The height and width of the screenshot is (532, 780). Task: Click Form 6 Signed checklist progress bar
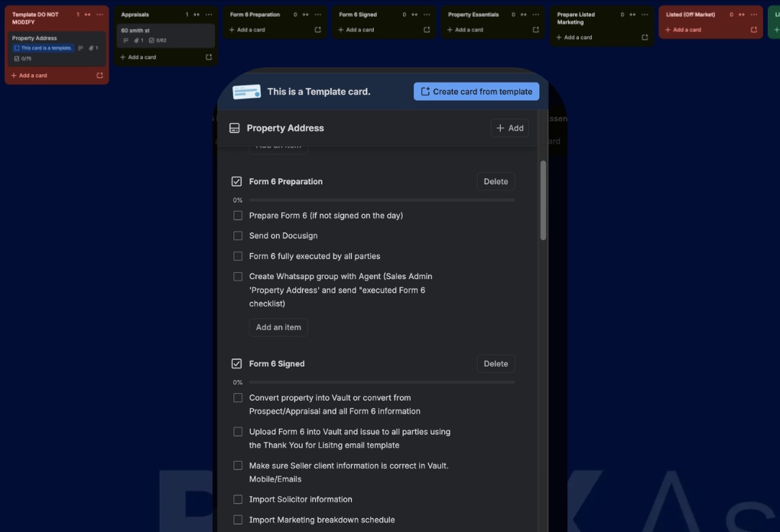(x=382, y=382)
